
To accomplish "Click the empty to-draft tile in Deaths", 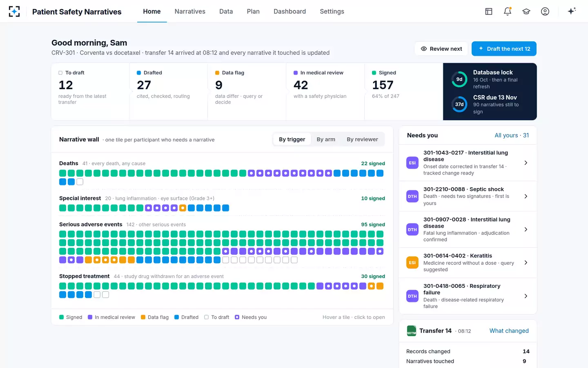I will point(80,182).
